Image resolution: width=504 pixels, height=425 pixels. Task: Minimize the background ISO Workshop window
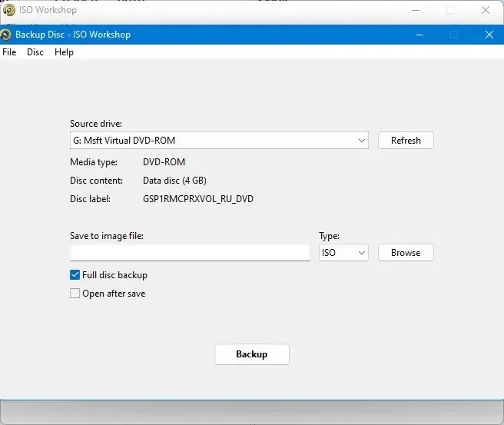click(416, 10)
